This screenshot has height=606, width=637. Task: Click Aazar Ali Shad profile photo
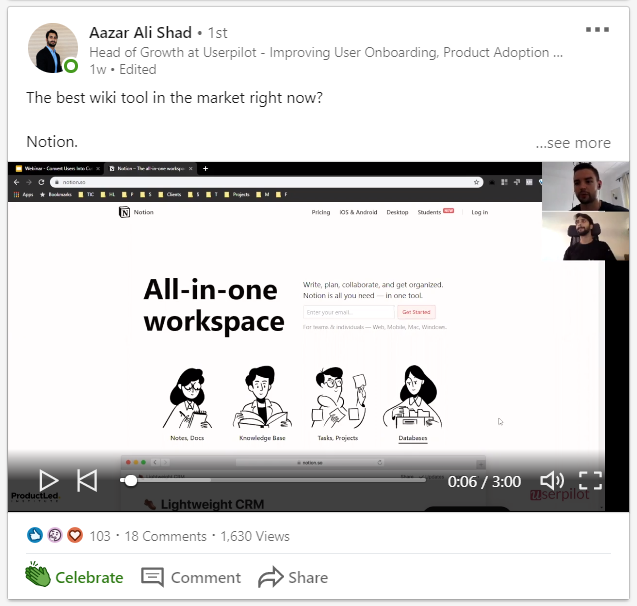point(53,48)
